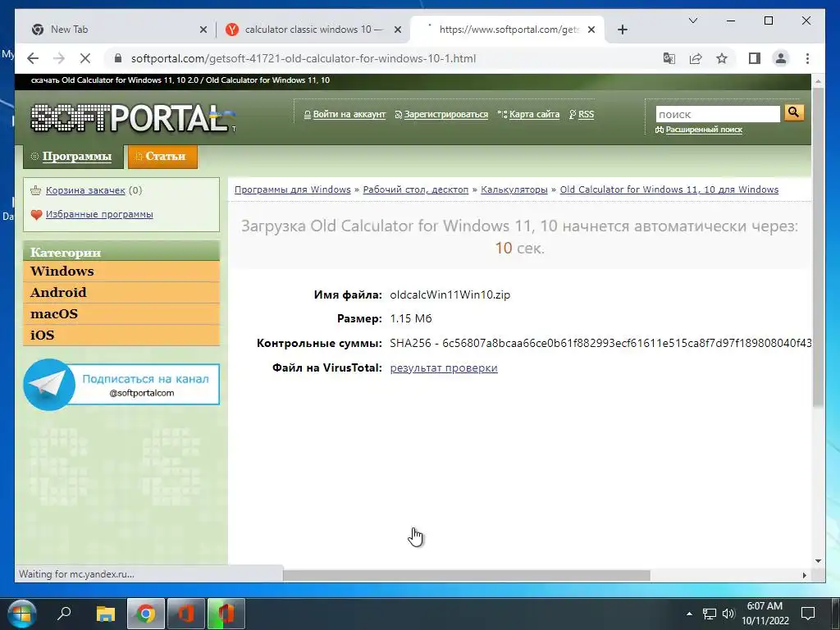This screenshot has width=840, height=630.
Task: Open the tab search dropdown chevron
Action: click(692, 21)
